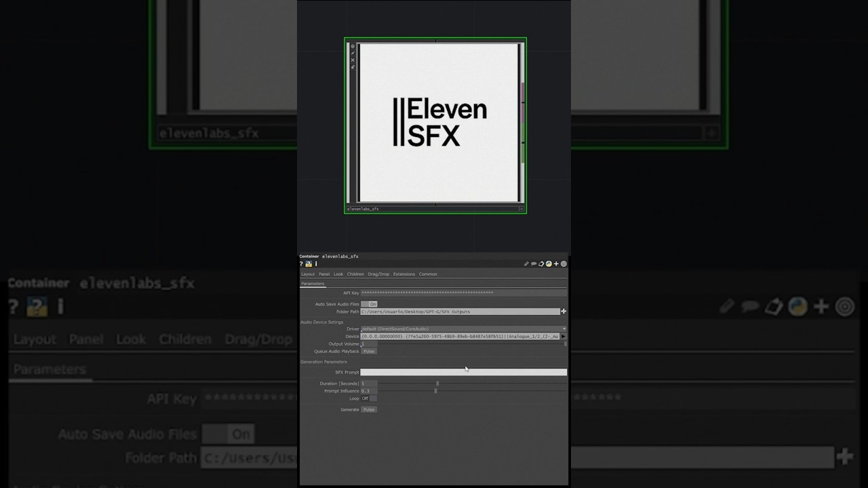Switch to the Common tab
Image resolution: width=868 pixels, height=488 pixels.
pyautogui.click(x=428, y=274)
